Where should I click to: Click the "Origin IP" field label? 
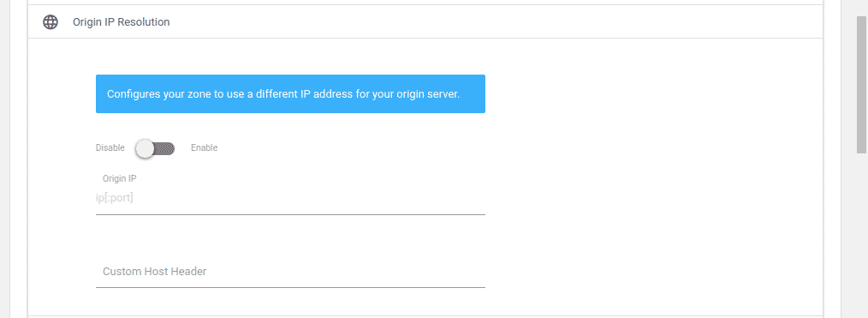[x=120, y=178]
